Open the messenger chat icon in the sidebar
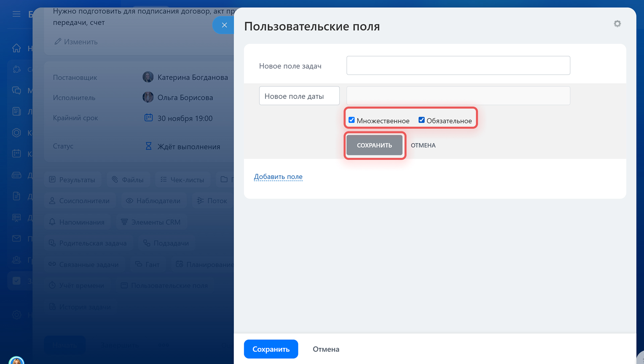644x364 pixels. coord(16,90)
